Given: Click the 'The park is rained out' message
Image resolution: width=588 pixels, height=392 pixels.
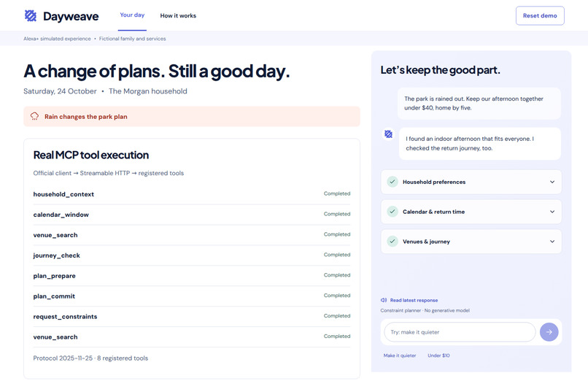Looking at the screenshot, I should tap(479, 103).
